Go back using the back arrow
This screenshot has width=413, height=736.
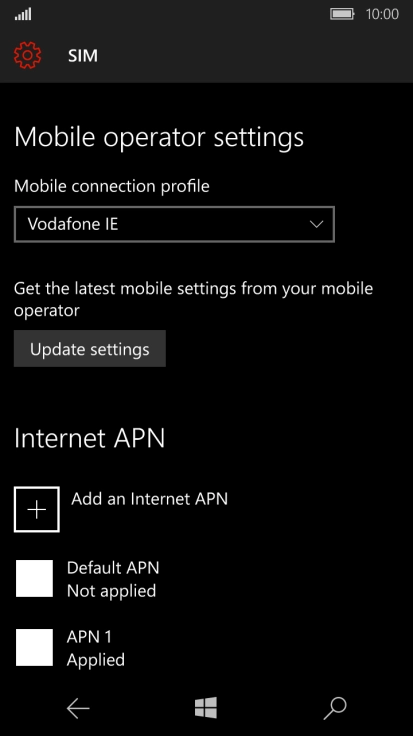(78, 708)
